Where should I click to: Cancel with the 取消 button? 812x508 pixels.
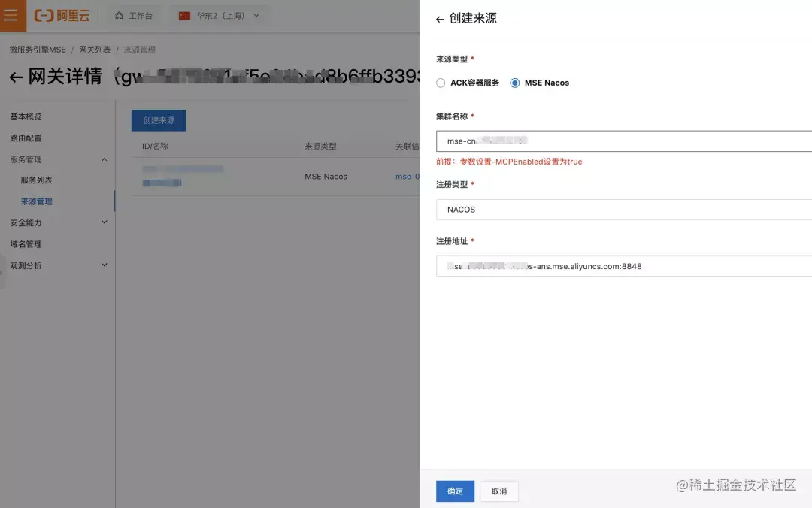[x=499, y=491]
